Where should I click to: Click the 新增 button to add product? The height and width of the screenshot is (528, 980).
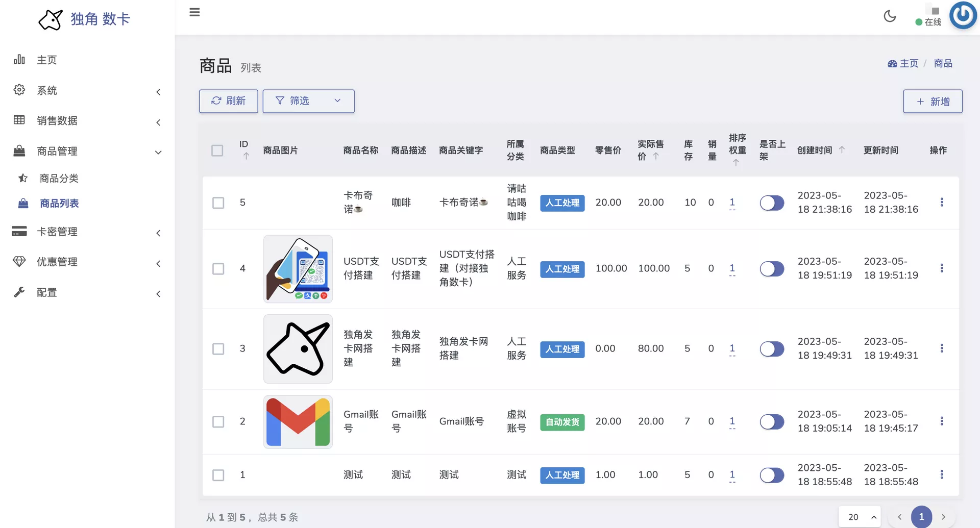(933, 102)
